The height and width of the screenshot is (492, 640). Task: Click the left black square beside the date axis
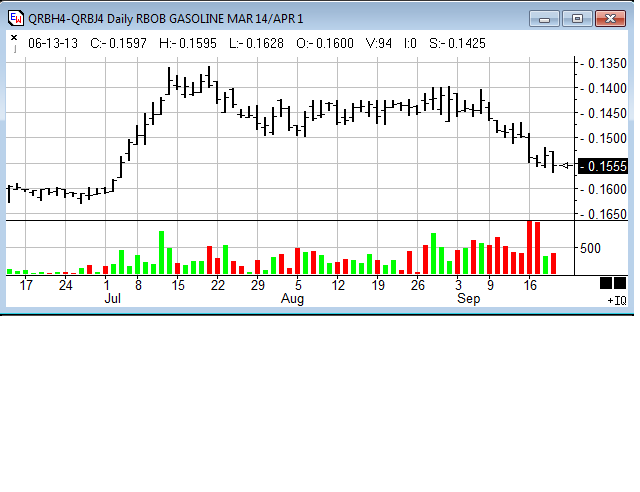[606, 283]
